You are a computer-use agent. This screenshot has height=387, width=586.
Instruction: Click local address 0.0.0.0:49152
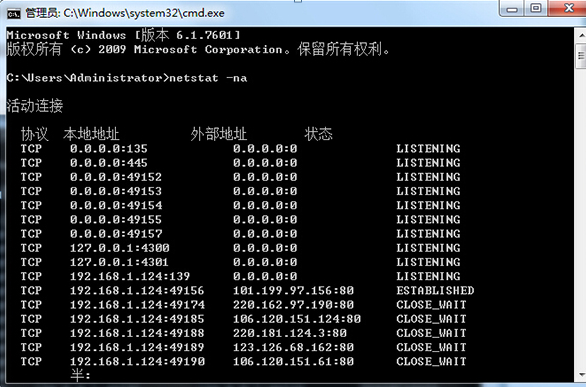click(116, 177)
